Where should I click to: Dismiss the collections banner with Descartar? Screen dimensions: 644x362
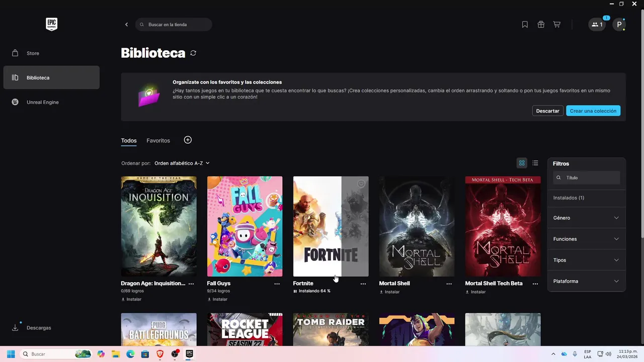tap(547, 111)
